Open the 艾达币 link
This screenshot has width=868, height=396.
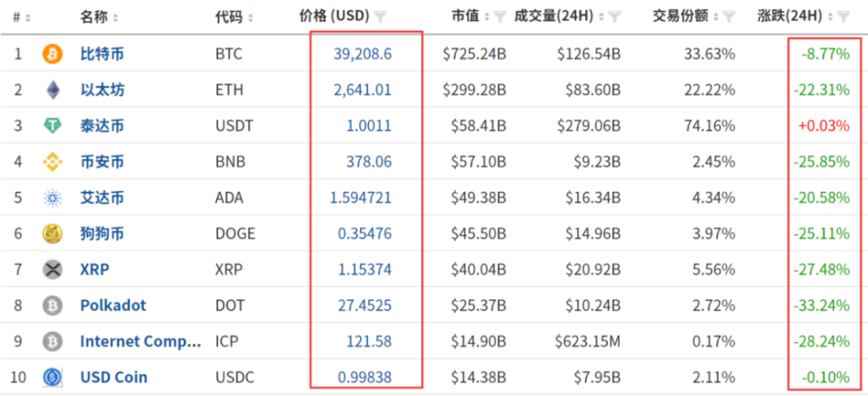coord(102,198)
